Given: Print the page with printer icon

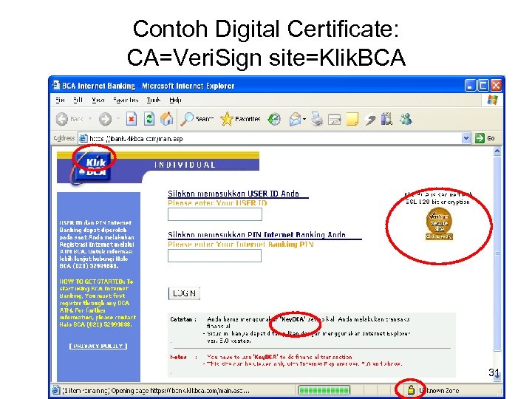Looking at the screenshot, I should [317, 119].
